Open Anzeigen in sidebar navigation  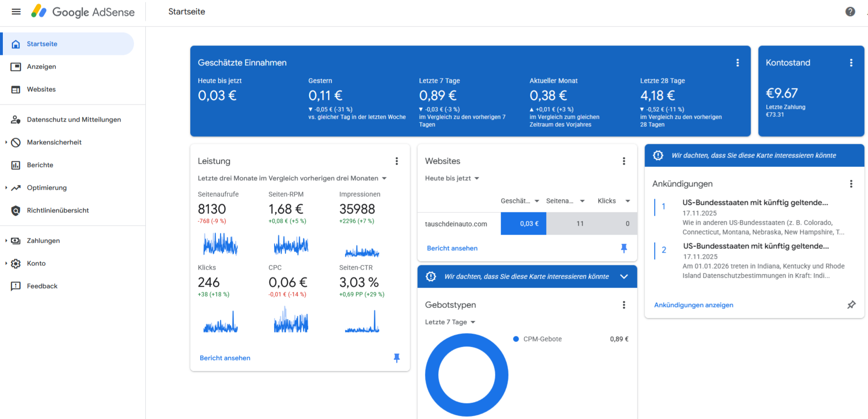(x=41, y=67)
